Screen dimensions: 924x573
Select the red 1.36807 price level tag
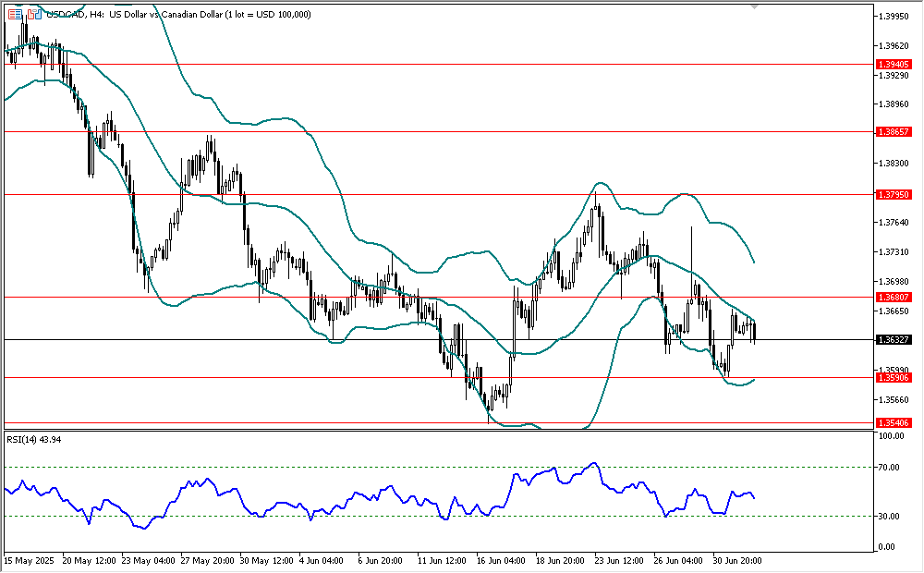pyautogui.click(x=894, y=297)
